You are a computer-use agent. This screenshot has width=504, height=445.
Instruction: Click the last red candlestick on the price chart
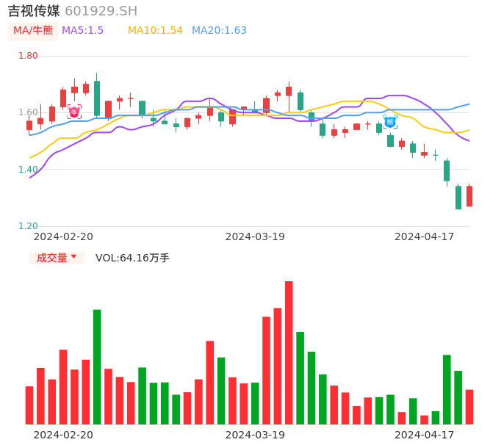coord(469,196)
